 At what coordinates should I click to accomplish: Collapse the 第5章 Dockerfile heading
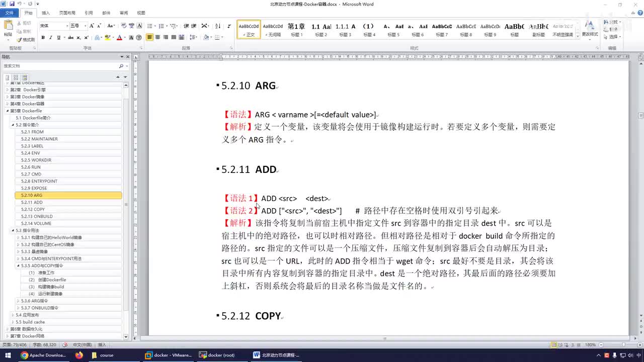coord(8,111)
